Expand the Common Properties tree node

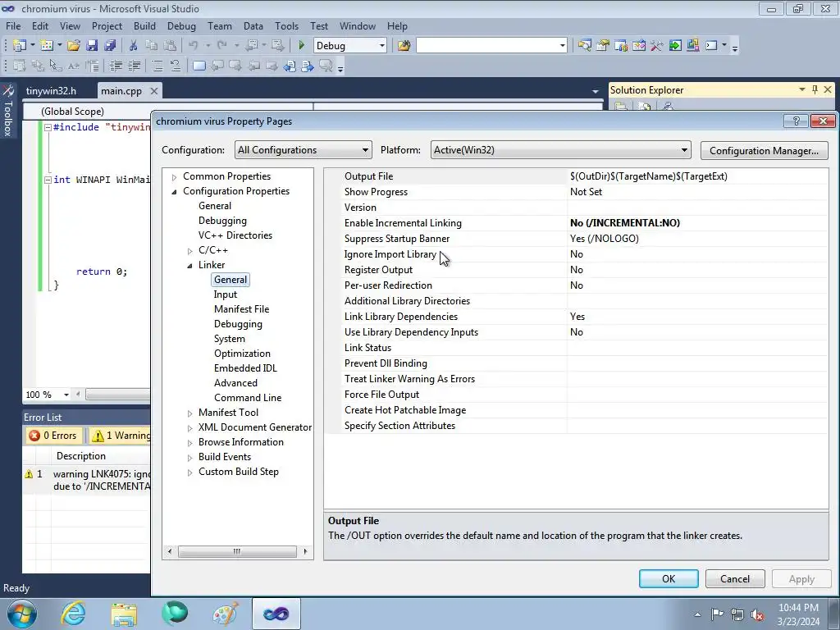(x=174, y=177)
